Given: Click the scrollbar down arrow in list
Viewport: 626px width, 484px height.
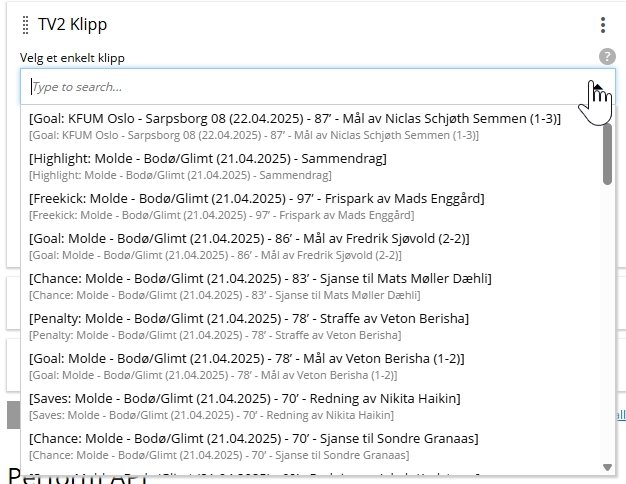Looking at the screenshot, I should [x=607, y=467].
